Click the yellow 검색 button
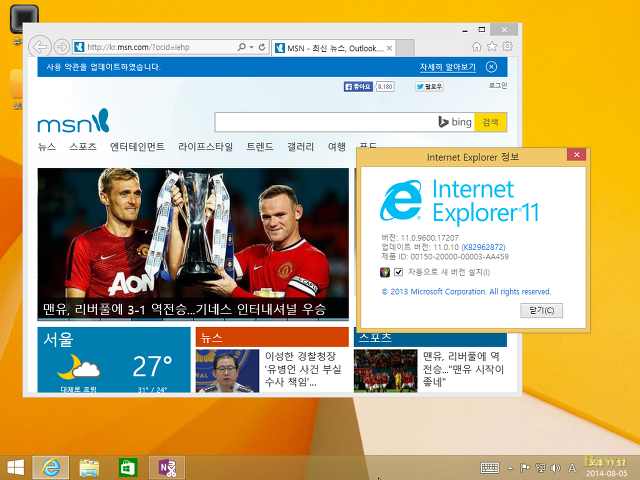 point(490,122)
